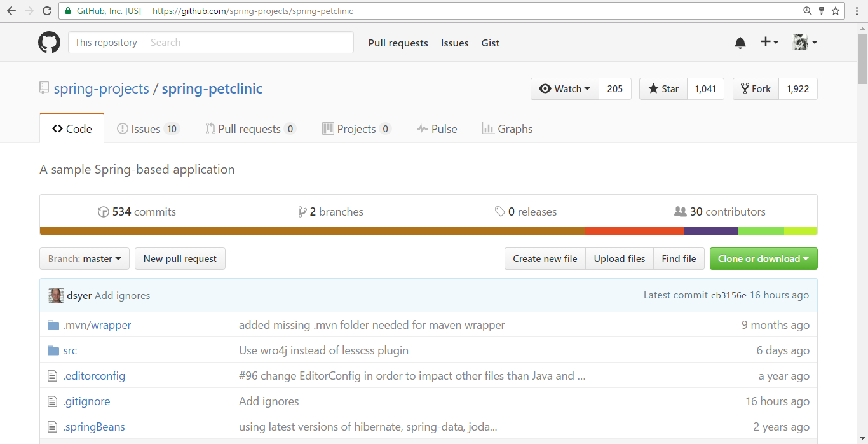View the 30 contributors
Image resolution: width=868 pixels, height=444 pixels.
(720, 212)
